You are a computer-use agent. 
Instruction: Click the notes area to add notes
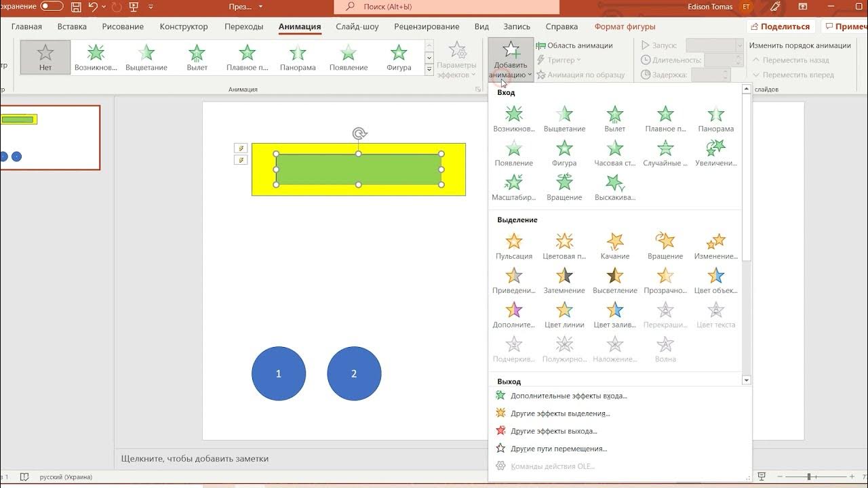point(195,459)
